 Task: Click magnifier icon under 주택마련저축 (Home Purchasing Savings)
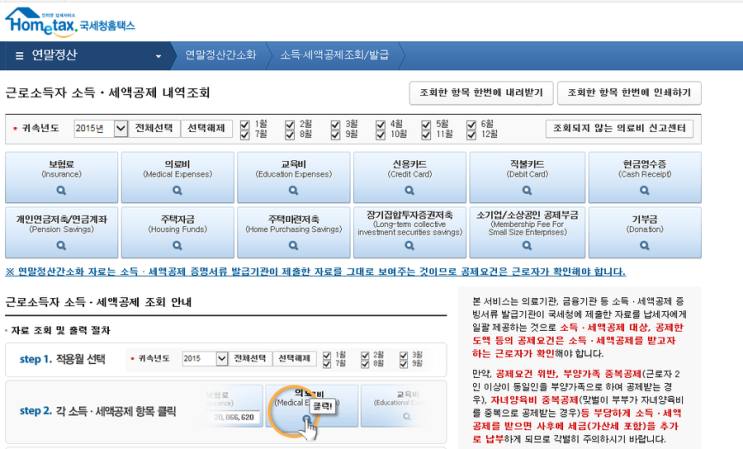pos(293,245)
